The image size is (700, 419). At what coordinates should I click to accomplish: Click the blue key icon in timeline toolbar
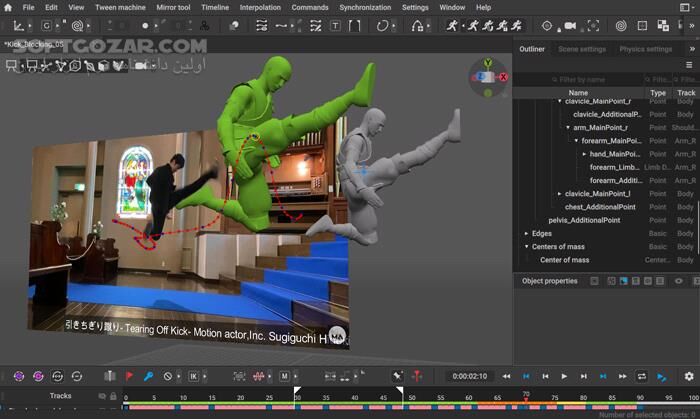point(148,376)
